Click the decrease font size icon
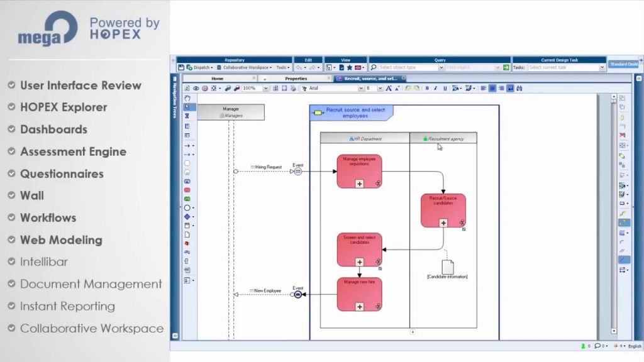 coord(397,88)
